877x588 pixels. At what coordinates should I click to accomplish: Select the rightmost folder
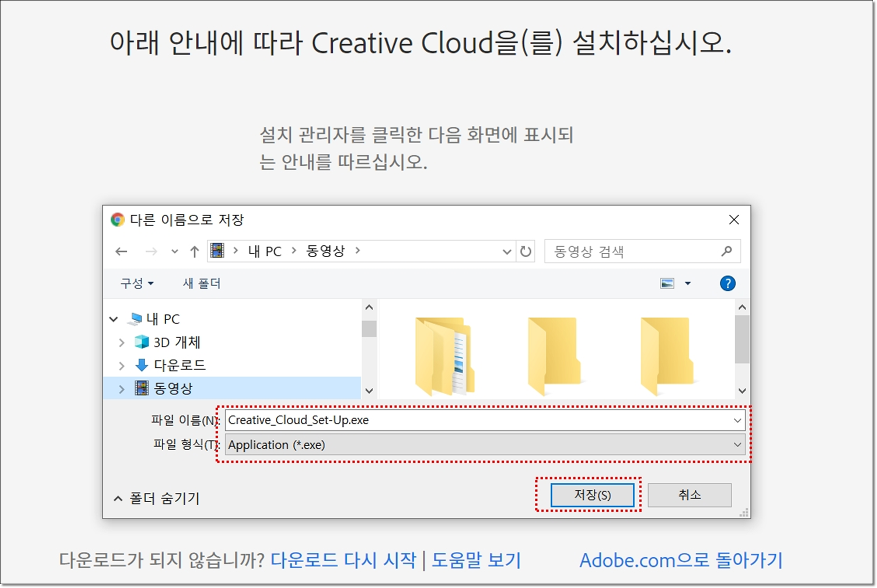[667, 356]
